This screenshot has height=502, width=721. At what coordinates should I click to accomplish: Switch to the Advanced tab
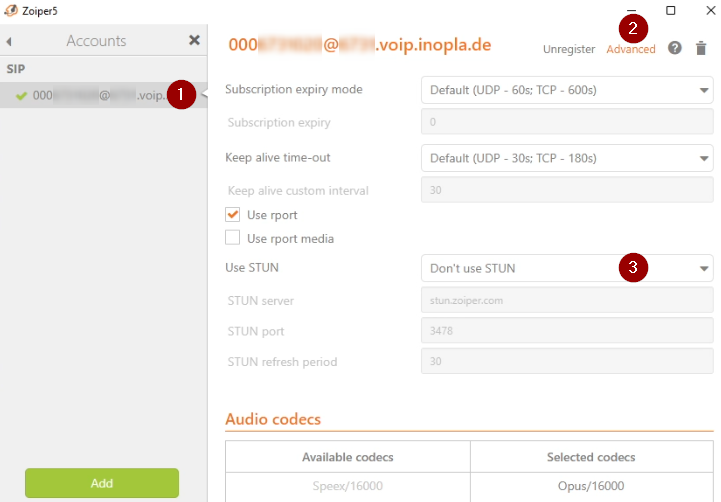click(631, 49)
